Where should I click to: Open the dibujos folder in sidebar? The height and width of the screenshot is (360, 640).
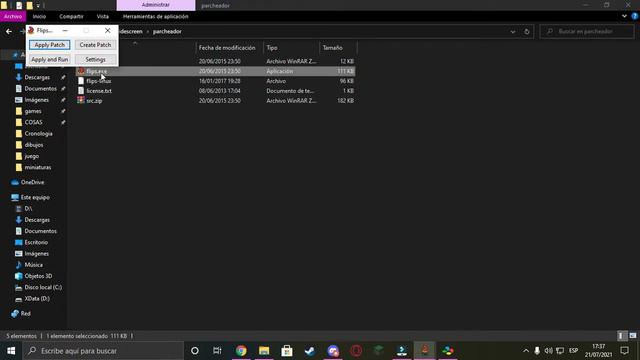pyautogui.click(x=33, y=145)
